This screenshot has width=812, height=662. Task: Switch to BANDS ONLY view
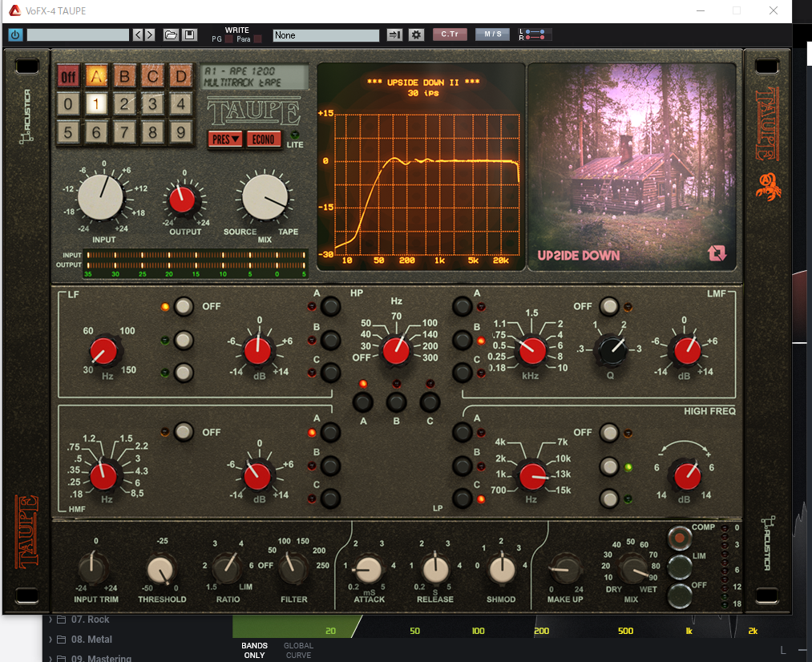tap(254, 650)
